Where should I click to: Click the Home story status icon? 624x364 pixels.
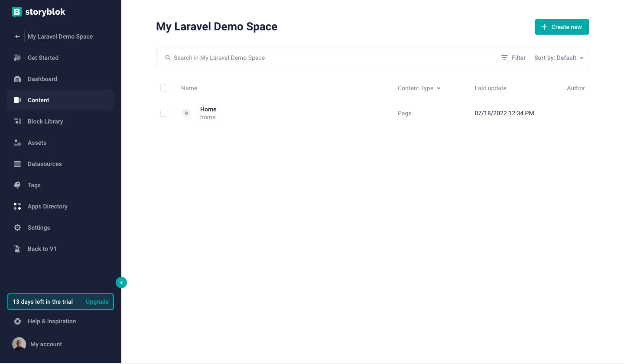point(186,113)
